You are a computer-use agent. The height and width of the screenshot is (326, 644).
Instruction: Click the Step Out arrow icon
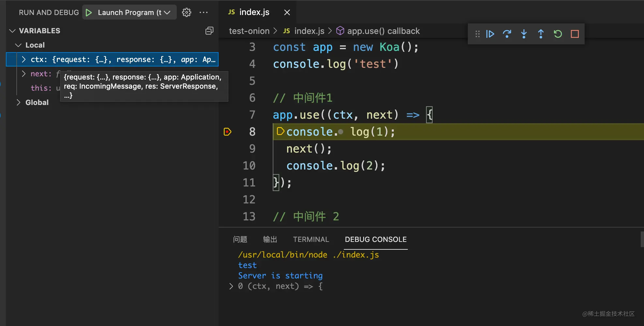(541, 34)
